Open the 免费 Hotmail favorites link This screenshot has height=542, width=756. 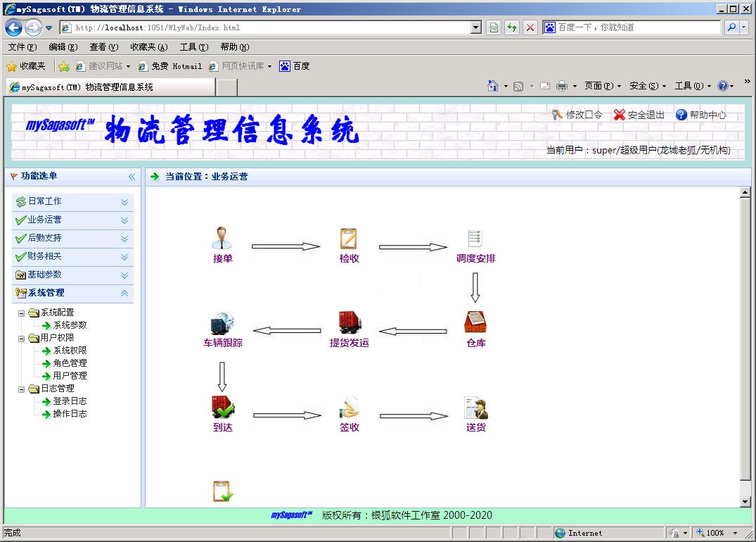pyautogui.click(x=169, y=66)
